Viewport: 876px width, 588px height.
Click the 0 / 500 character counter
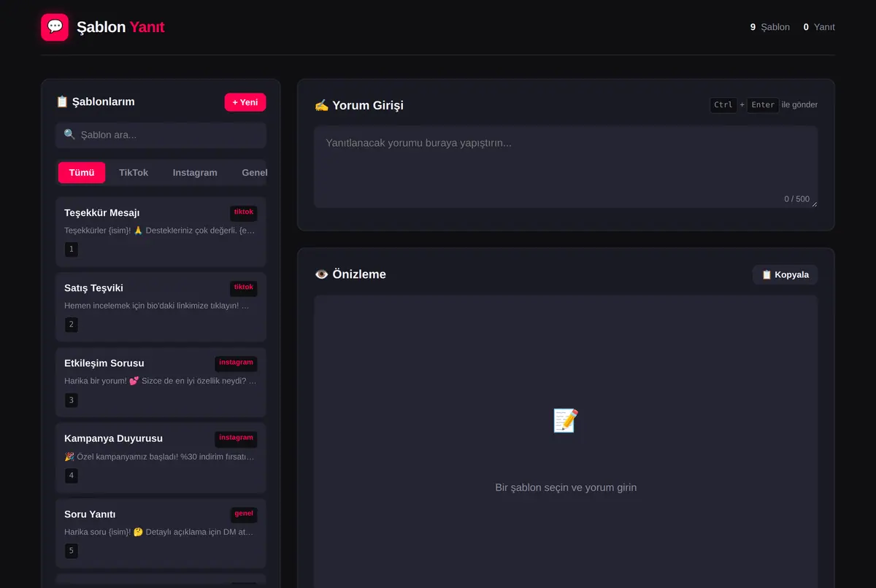[797, 199]
